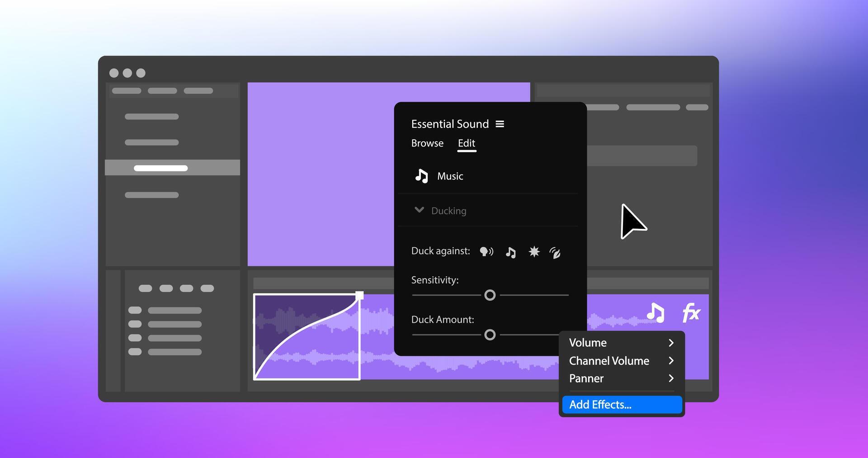This screenshot has height=458, width=868.
Task: Select the SFX star Duck against icon
Action: (x=533, y=252)
